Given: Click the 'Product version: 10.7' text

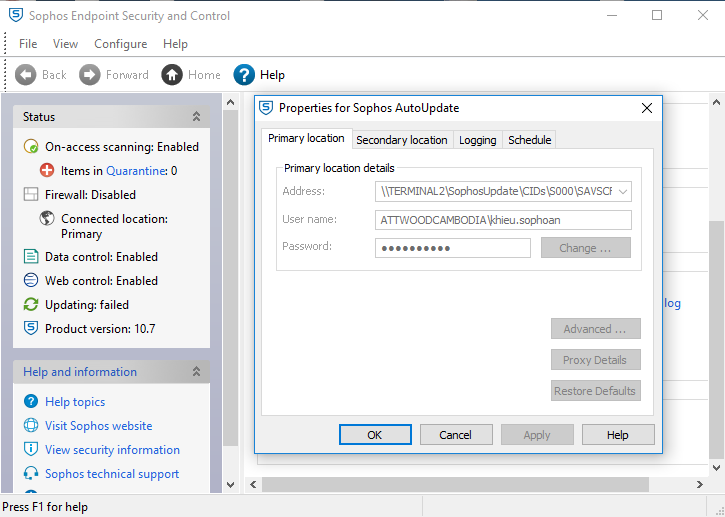Looking at the screenshot, I should coord(100,329).
